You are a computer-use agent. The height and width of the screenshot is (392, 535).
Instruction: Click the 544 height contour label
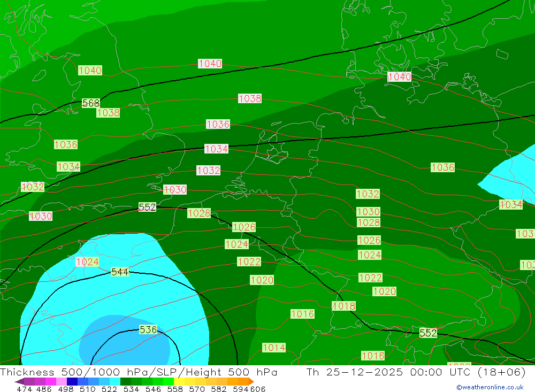(x=120, y=272)
